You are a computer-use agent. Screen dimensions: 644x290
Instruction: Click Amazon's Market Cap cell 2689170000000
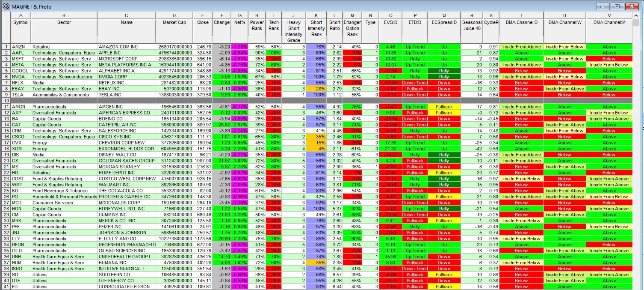point(174,47)
